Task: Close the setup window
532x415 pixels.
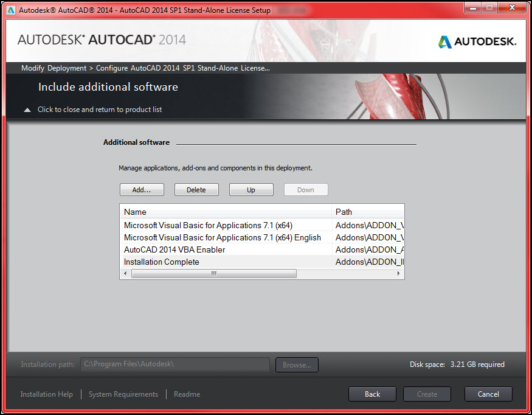Action: (x=512, y=7)
